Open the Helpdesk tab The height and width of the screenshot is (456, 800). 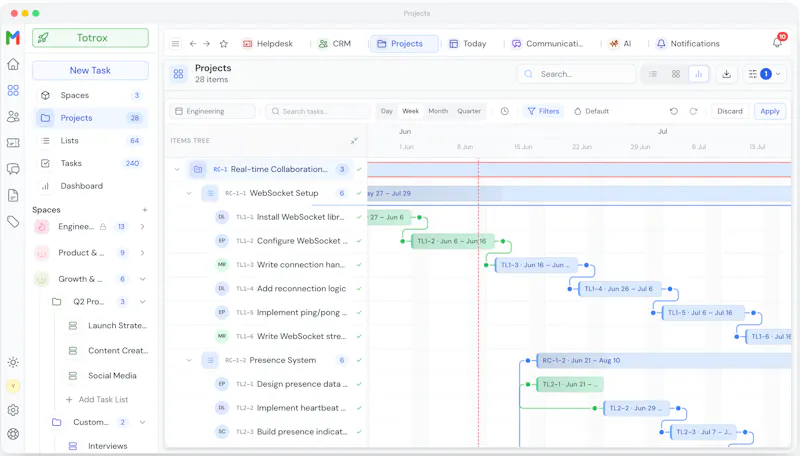tap(268, 44)
